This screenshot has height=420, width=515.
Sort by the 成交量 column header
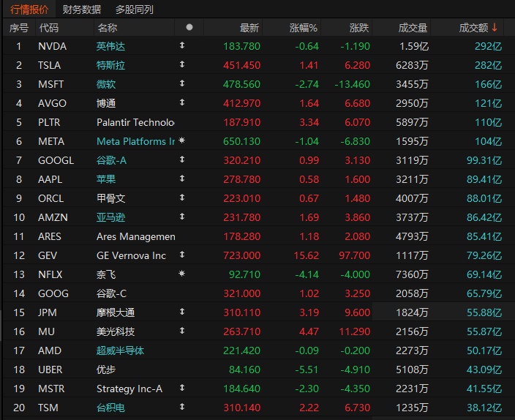413,28
